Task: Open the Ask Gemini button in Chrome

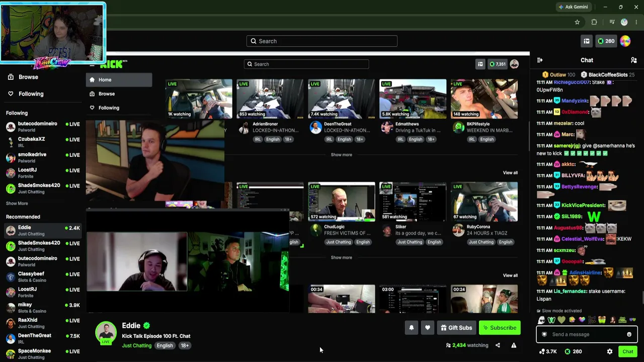Action: click(x=573, y=7)
